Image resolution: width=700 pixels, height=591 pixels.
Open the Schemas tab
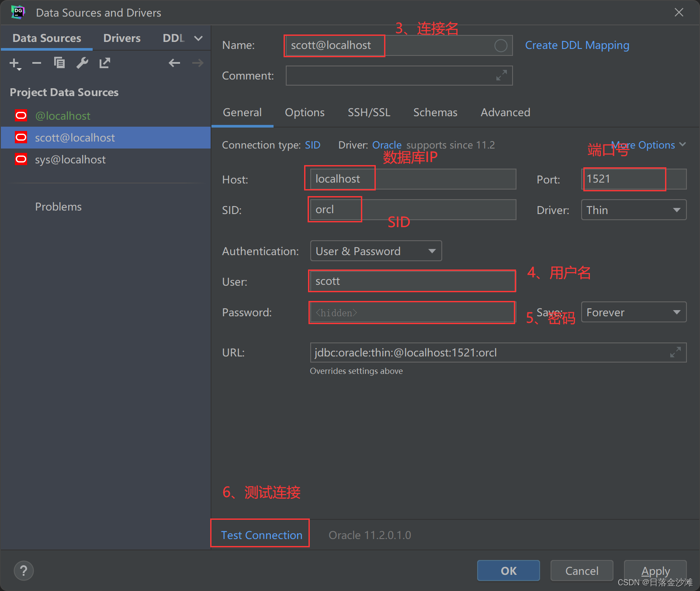[435, 113]
